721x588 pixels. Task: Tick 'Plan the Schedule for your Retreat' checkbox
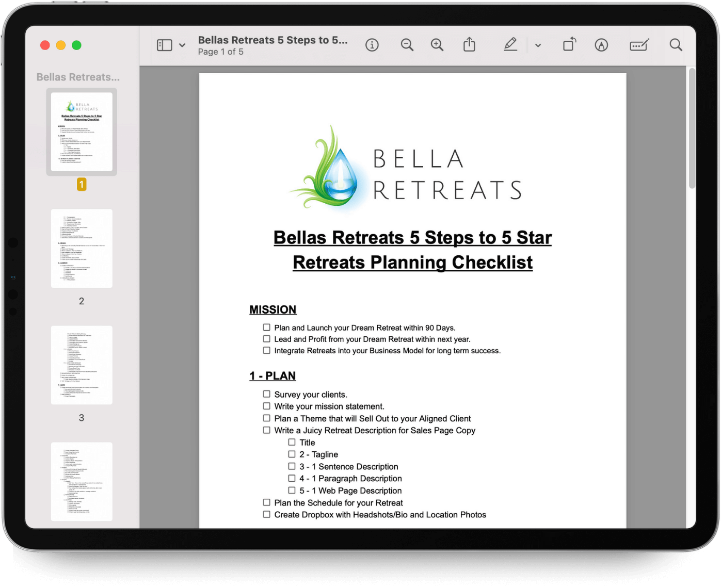[267, 502]
